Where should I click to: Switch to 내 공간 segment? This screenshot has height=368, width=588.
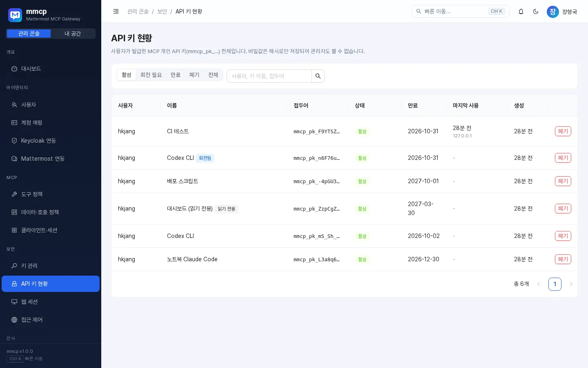click(x=73, y=34)
